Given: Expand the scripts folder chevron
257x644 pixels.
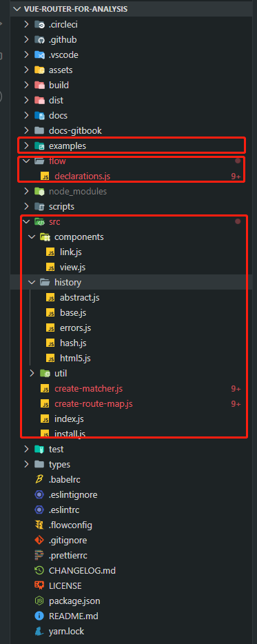Looking at the screenshot, I should [26, 207].
